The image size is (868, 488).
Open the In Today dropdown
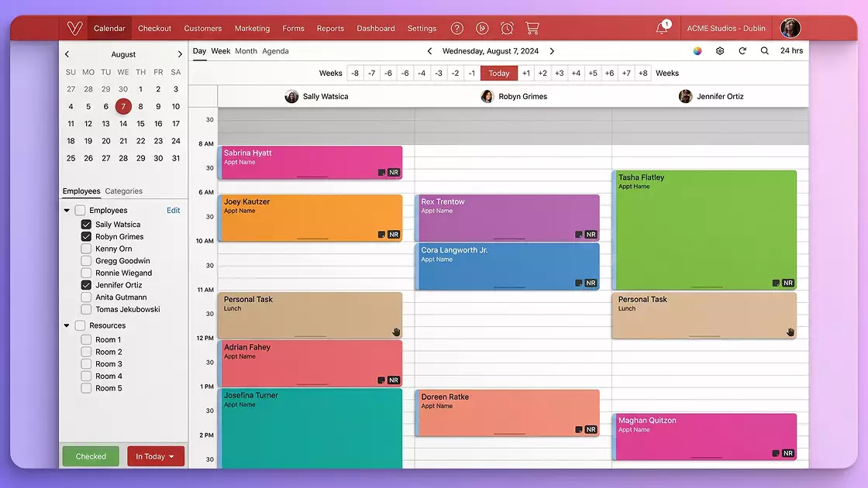coord(156,456)
